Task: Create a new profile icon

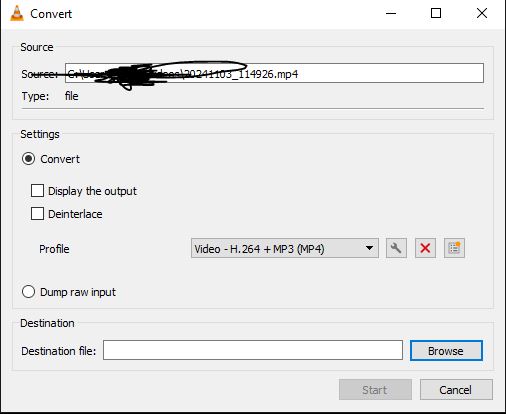Action: coord(454,248)
